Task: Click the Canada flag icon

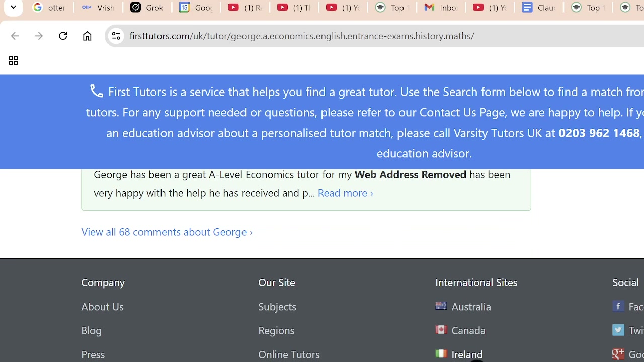Action: (441, 330)
